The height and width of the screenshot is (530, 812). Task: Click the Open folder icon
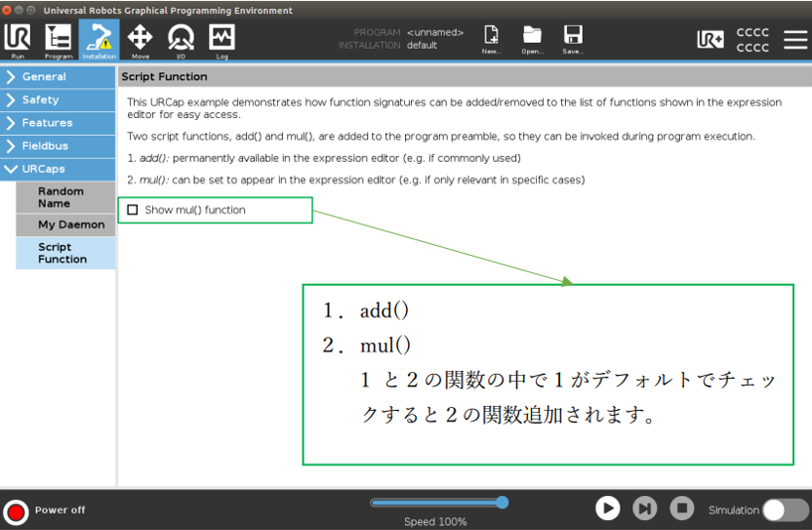(x=532, y=39)
